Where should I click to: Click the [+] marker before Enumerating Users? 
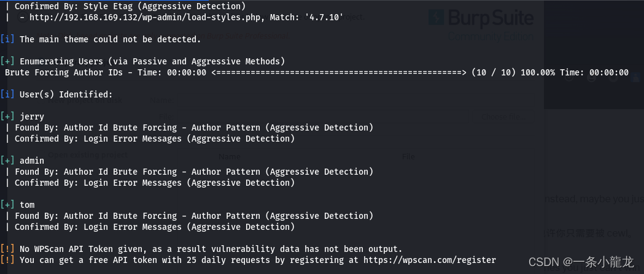[x=7, y=61]
